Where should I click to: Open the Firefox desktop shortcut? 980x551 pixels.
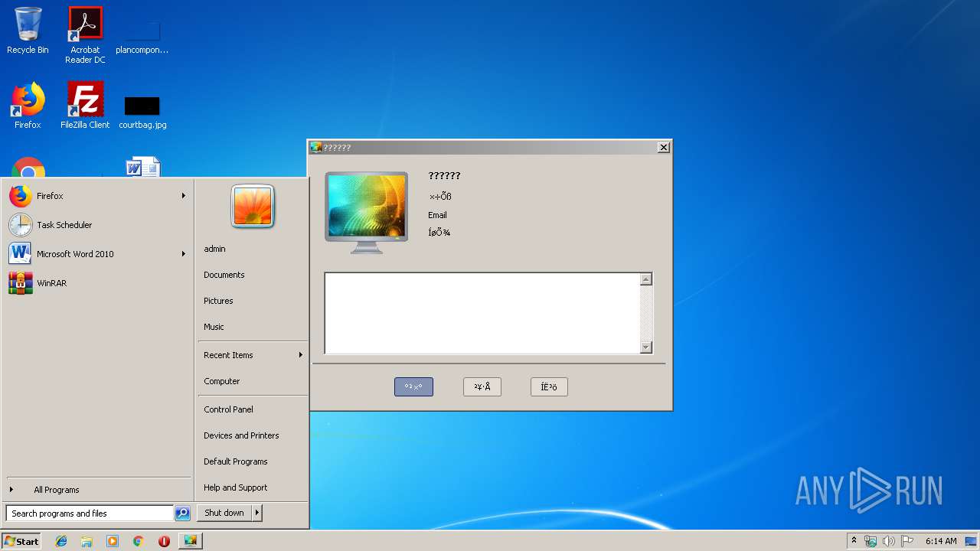click(x=28, y=106)
